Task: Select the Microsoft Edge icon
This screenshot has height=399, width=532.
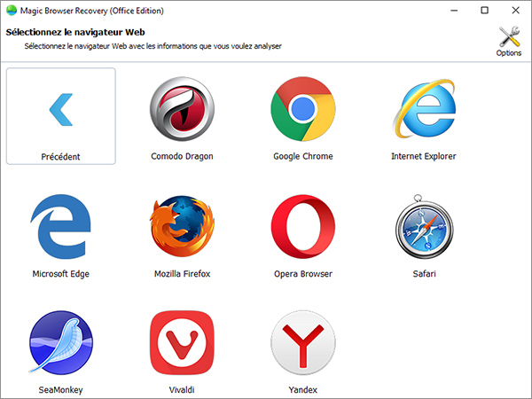Action: [60, 227]
